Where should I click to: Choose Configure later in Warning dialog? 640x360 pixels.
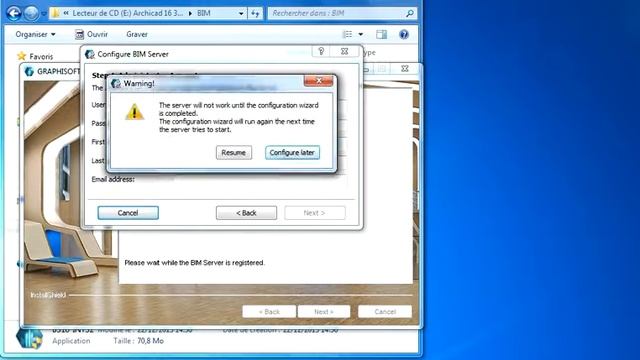[292, 153]
